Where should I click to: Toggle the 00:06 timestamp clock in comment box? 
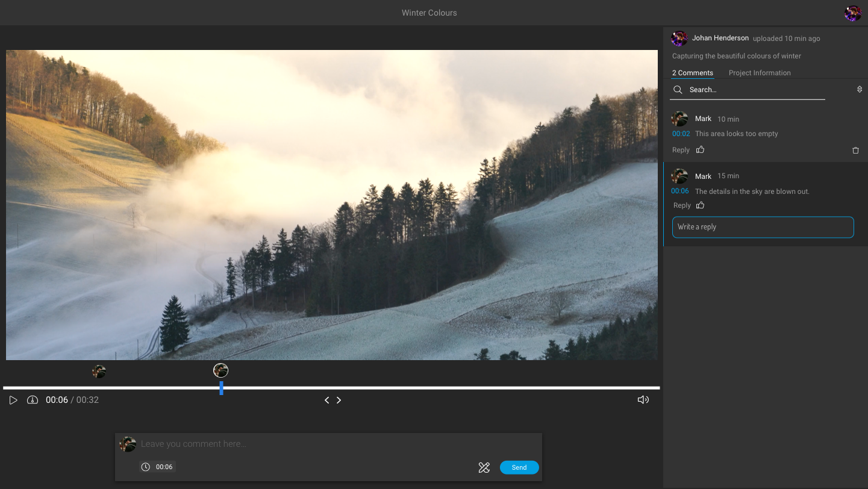(157, 467)
